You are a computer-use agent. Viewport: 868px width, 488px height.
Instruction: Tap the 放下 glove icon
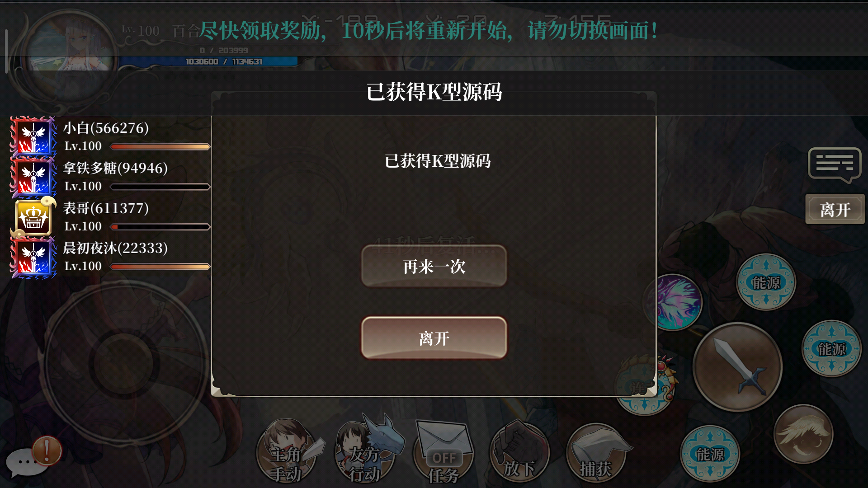click(519, 451)
